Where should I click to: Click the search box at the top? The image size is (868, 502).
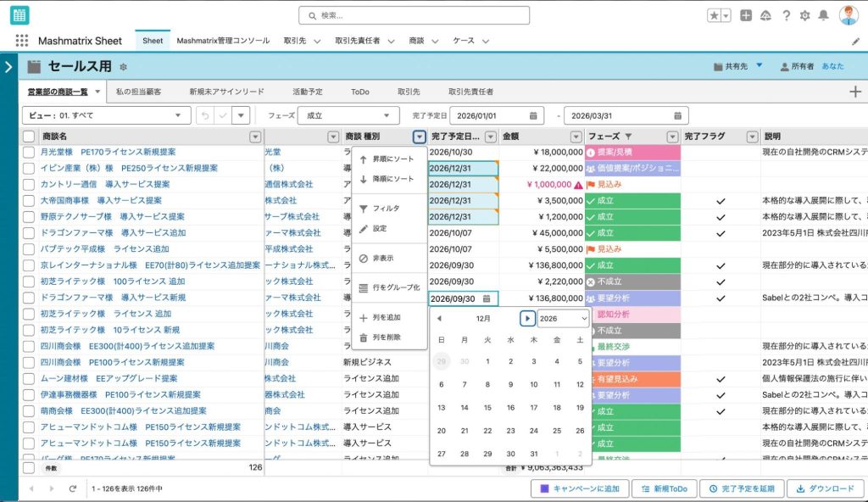coord(414,15)
